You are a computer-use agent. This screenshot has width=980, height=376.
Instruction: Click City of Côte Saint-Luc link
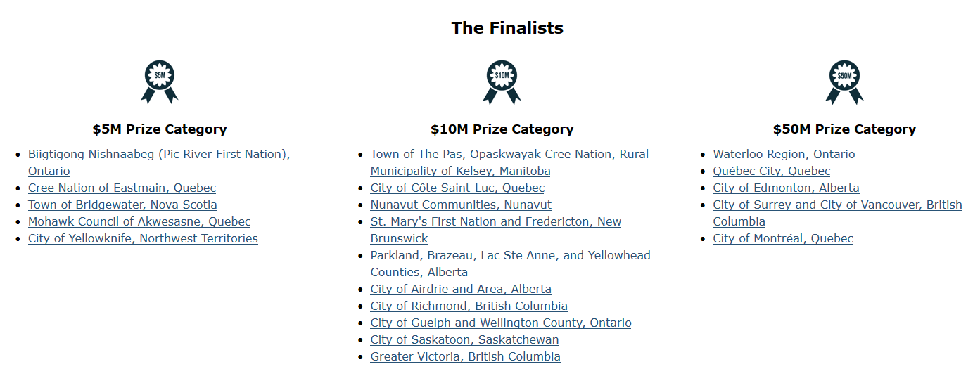click(457, 188)
